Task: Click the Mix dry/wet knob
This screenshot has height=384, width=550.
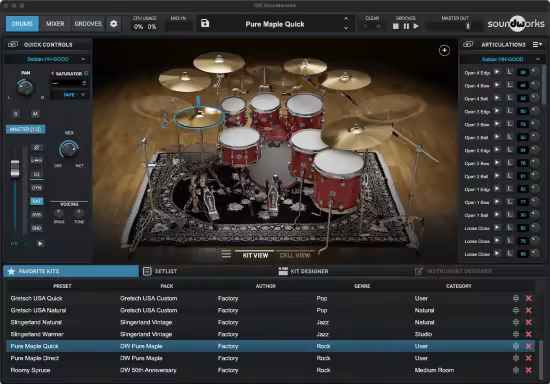Action: pos(69,149)
